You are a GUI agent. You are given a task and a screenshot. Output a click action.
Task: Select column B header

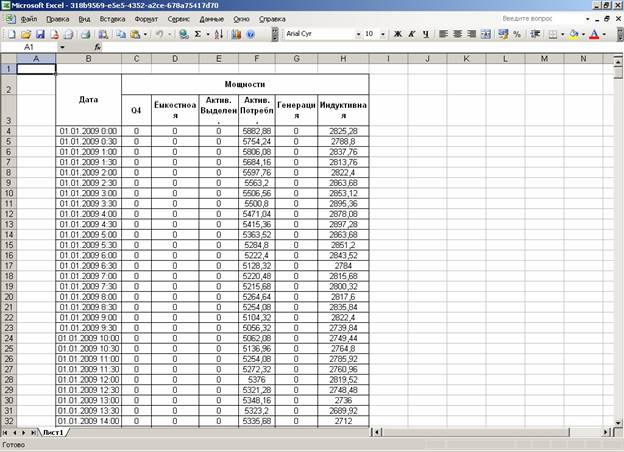click(88, 59)
